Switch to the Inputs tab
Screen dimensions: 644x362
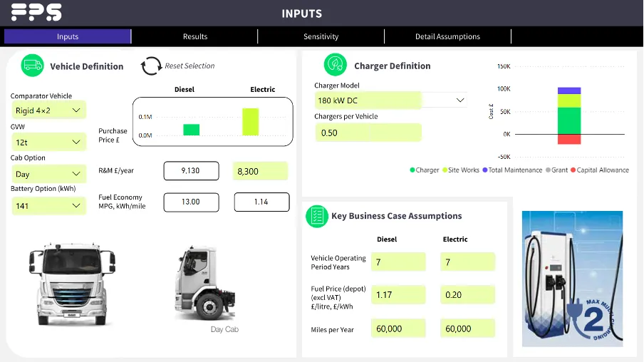pyautogui.click(x=68, y=36)
